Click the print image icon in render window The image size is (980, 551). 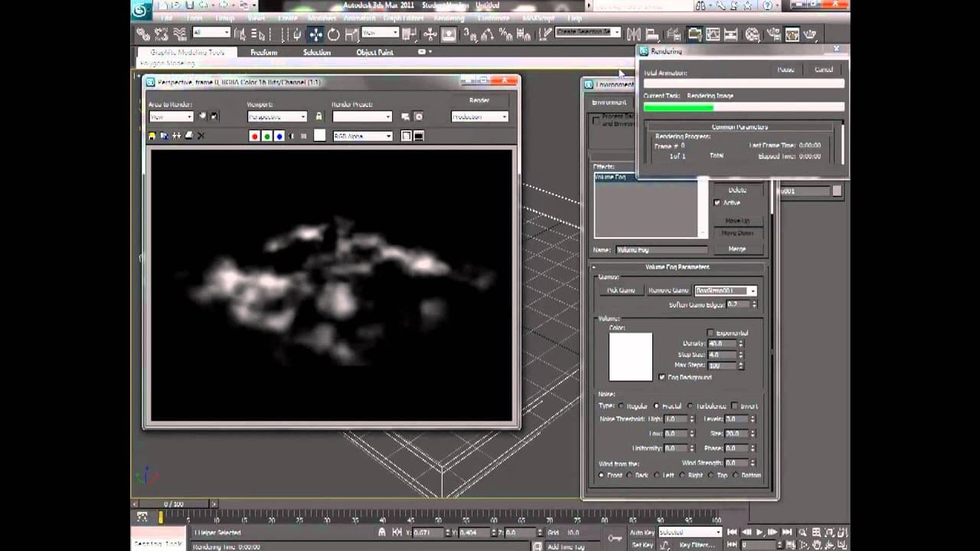point(188,136)
